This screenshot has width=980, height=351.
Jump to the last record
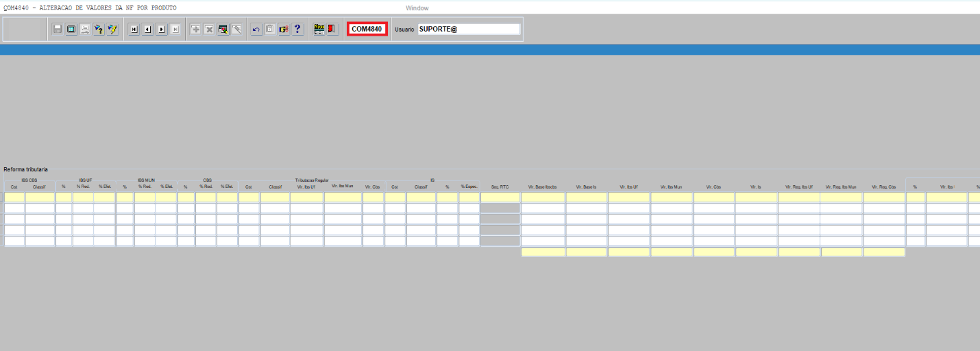tap(175, 29)
